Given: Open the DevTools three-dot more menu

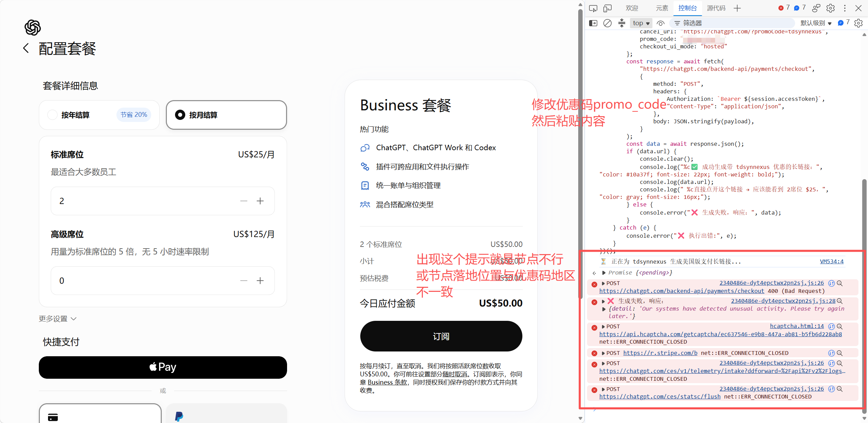Looking at the screenshot, I should click(x=845, y=8).
